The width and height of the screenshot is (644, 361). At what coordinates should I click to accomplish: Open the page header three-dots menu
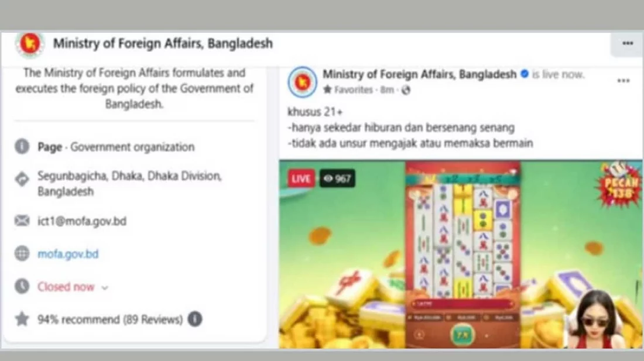[627, 43]
